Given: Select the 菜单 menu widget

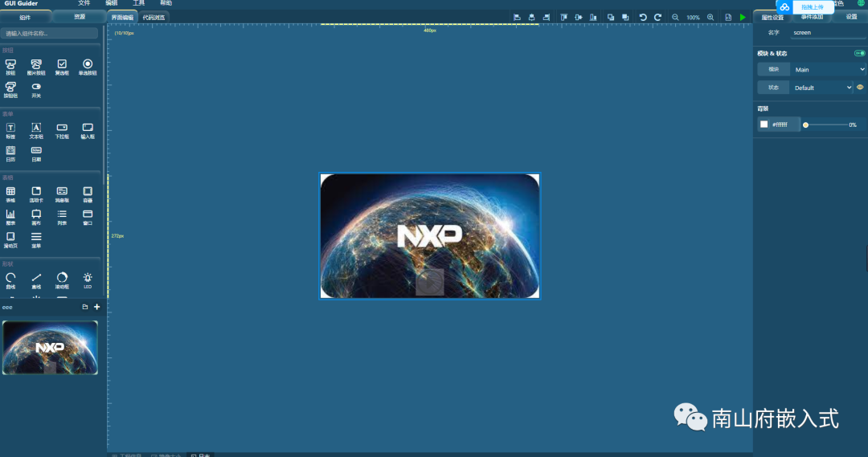Looking at the screenshot, I should pos(36,239).
